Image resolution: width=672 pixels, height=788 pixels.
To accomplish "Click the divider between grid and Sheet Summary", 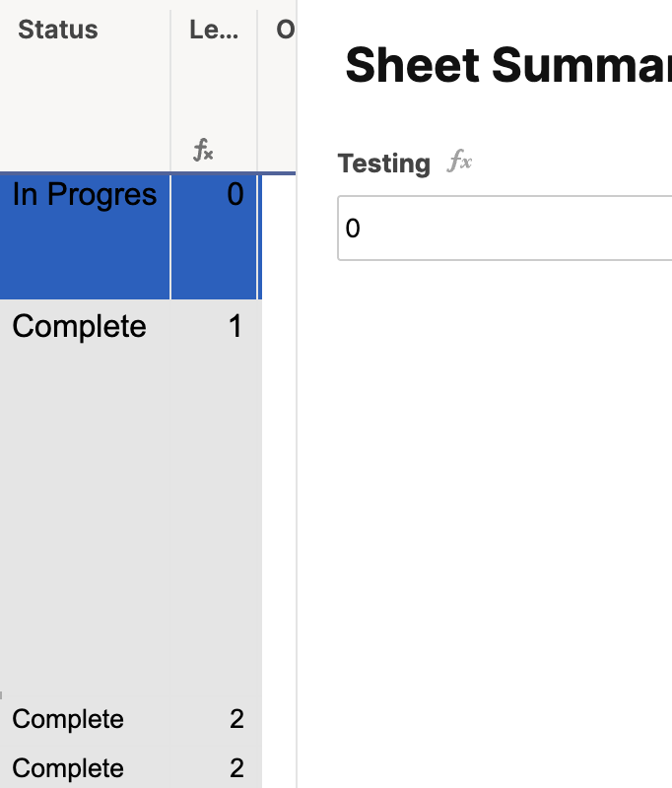I will click(297, 394).
